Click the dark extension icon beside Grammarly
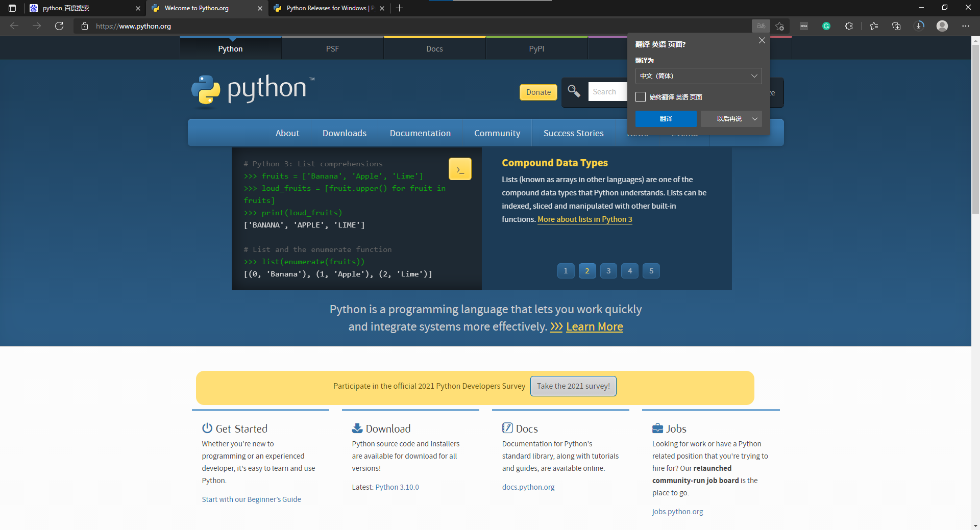 [x=804, y=26]
